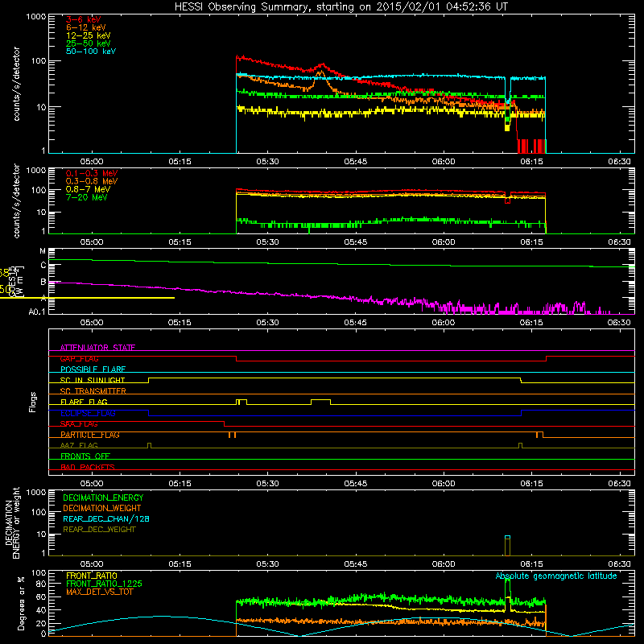
Task: Choose the yellow 0.8-7 MeV legend label
Action: point(88,189)
